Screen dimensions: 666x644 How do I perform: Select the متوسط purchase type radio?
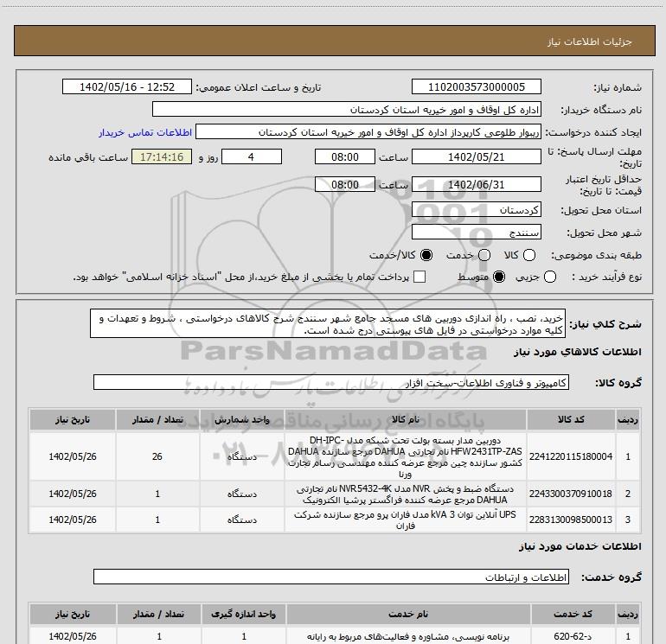[x=499, y=277]
